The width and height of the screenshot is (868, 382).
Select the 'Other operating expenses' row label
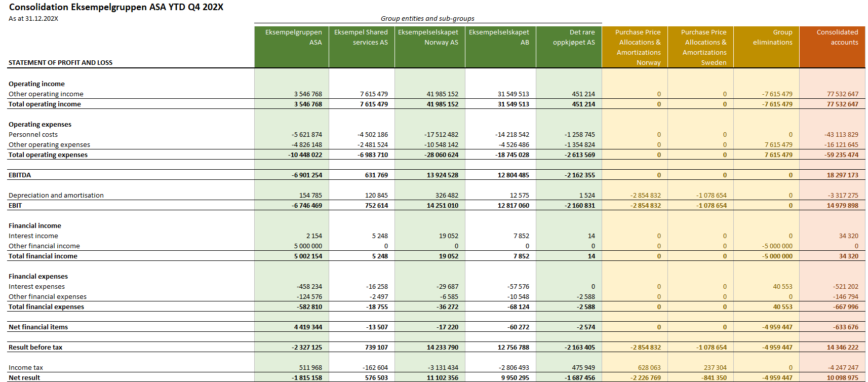49,145
